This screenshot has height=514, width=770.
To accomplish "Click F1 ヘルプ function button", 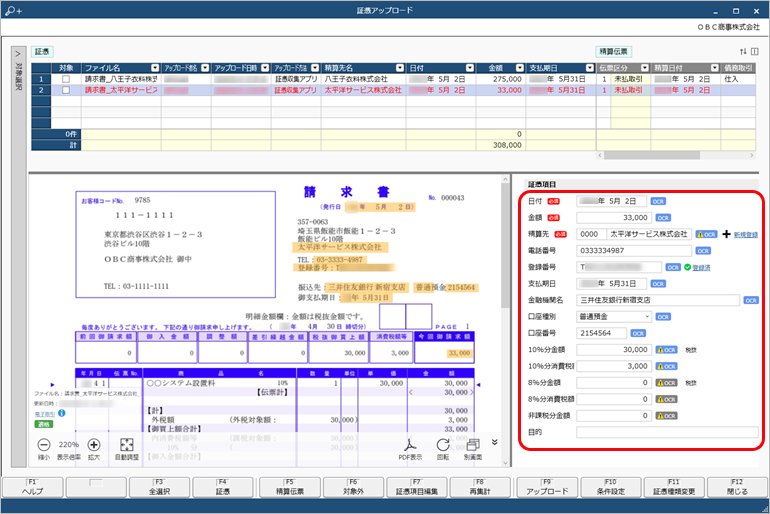I will 32,487.
